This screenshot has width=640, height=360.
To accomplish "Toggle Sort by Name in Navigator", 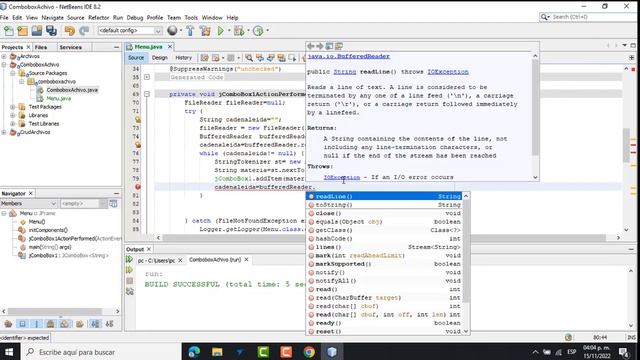I will point(95,324).
